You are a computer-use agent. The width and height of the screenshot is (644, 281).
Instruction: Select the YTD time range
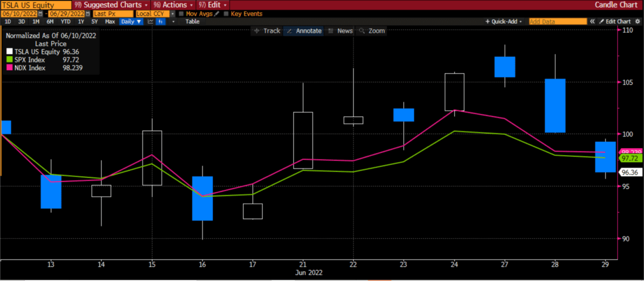66,21
